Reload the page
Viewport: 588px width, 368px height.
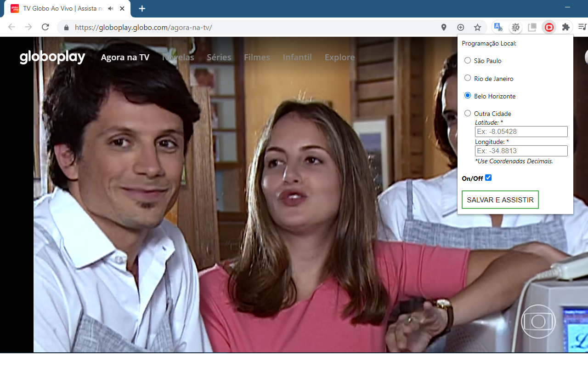click(45, 27)
